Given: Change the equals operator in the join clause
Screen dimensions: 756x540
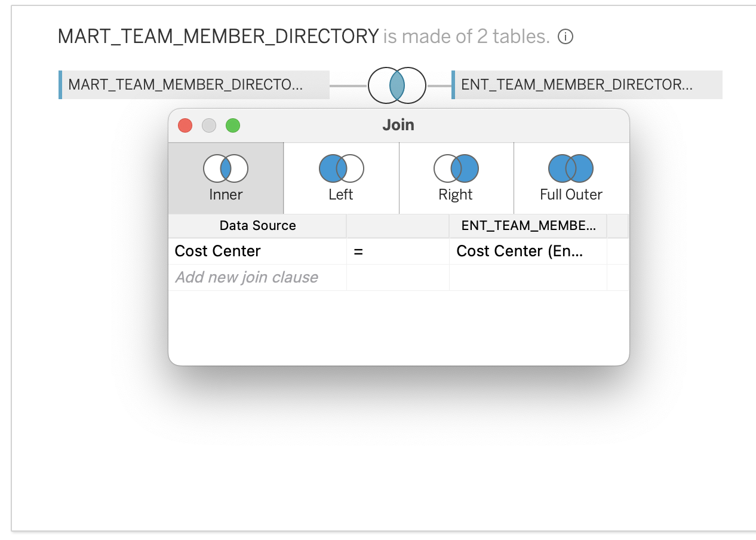Looking at the screenshot, I should (x=397, y=251).
